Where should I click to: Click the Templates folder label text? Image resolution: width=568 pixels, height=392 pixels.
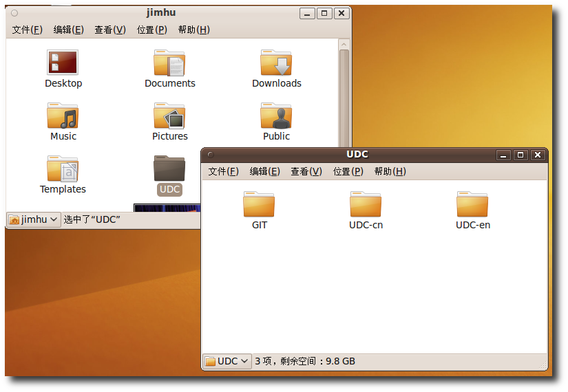pos(63,189)
